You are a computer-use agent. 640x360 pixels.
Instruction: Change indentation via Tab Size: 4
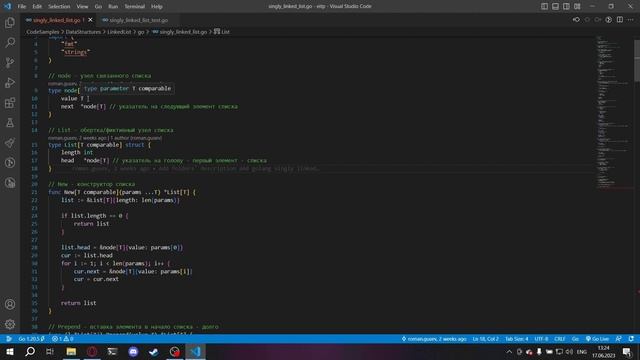click(516, 339)
